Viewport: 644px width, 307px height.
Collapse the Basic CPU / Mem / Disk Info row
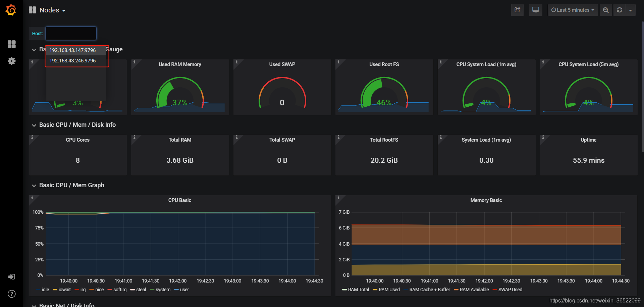[77, 125]
